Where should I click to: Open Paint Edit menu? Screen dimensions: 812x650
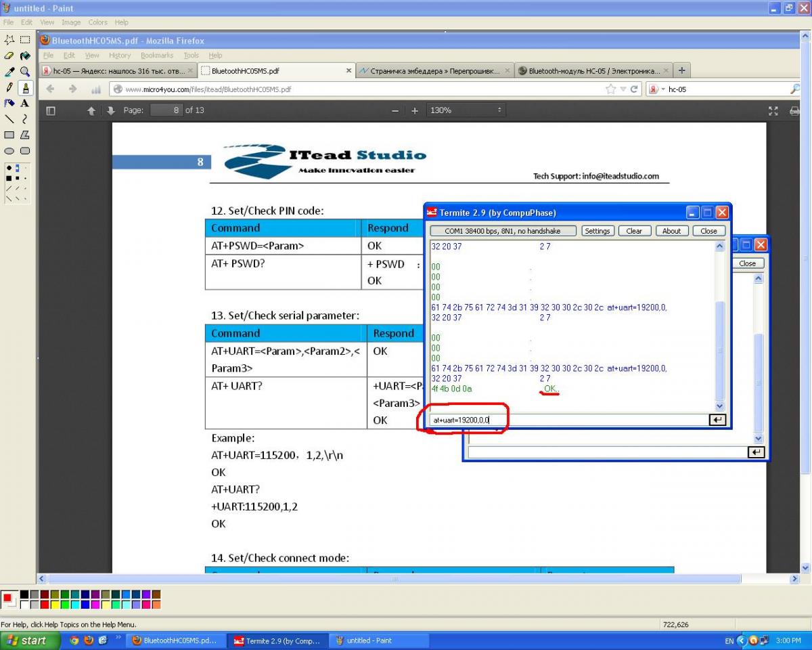coord(26,22)
